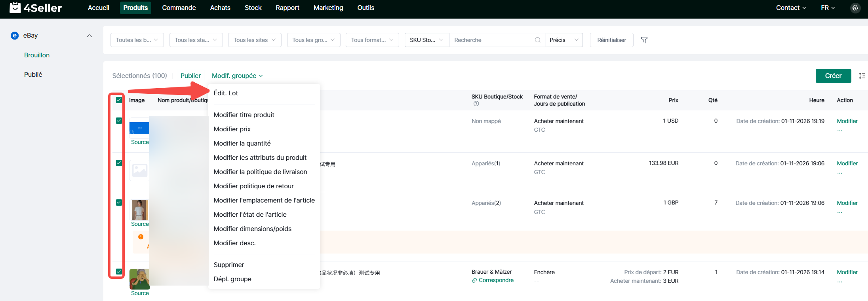Open the settings gear icon

855,8
